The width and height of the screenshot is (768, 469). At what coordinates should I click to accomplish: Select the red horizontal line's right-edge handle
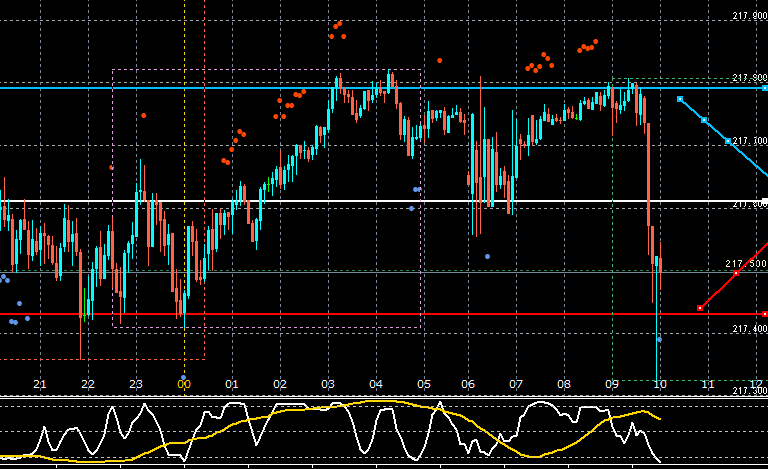(x=765, y=314)
